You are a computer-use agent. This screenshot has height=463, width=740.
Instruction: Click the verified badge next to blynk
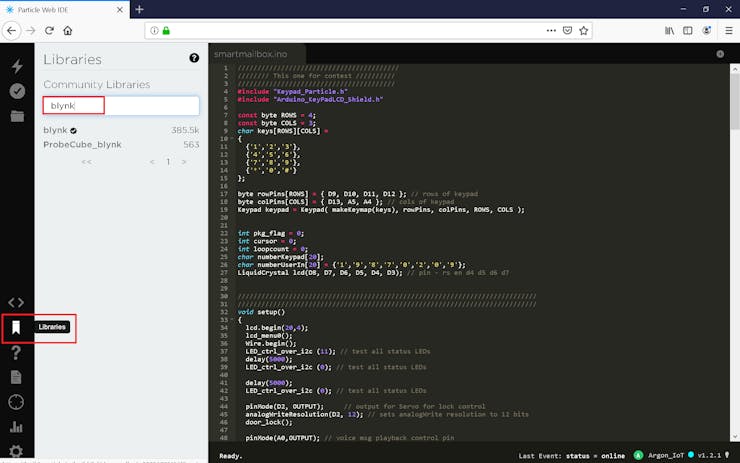tap(73, 131)
